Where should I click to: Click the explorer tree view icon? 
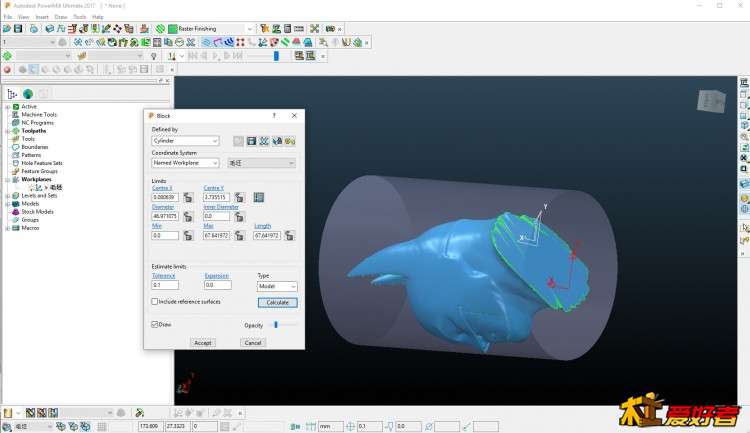12,94
